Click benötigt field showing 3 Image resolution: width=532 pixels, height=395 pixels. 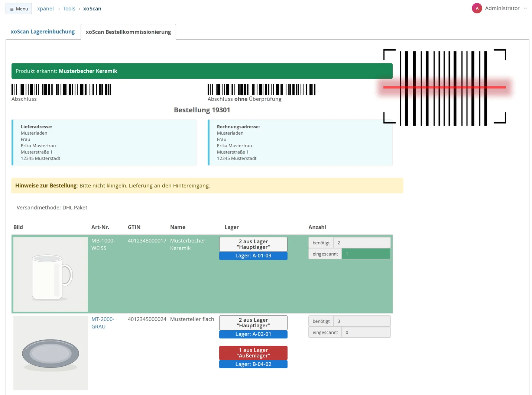(362, 321)
